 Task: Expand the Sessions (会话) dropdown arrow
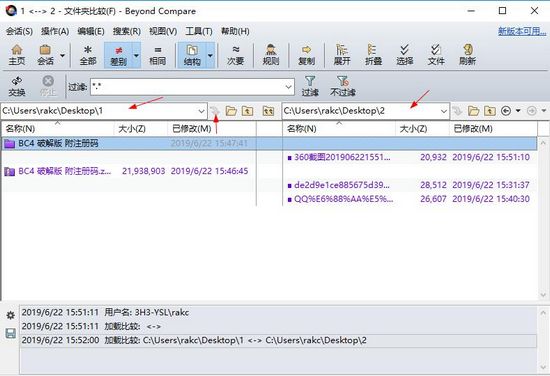(62, 55)
